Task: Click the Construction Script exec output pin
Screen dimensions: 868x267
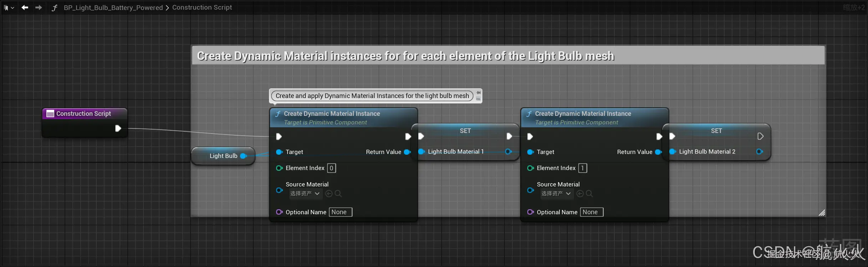Action: tap(118, 128)
